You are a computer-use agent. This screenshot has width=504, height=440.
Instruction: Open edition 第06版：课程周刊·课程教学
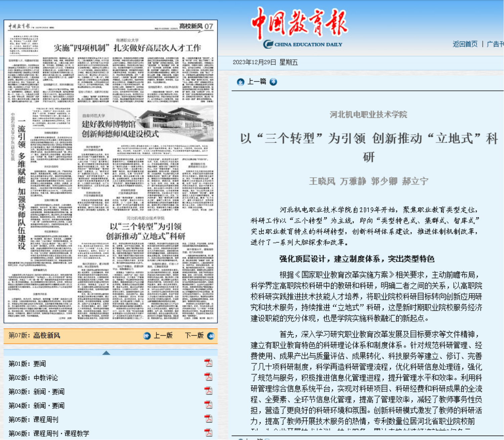pos(49,434)
